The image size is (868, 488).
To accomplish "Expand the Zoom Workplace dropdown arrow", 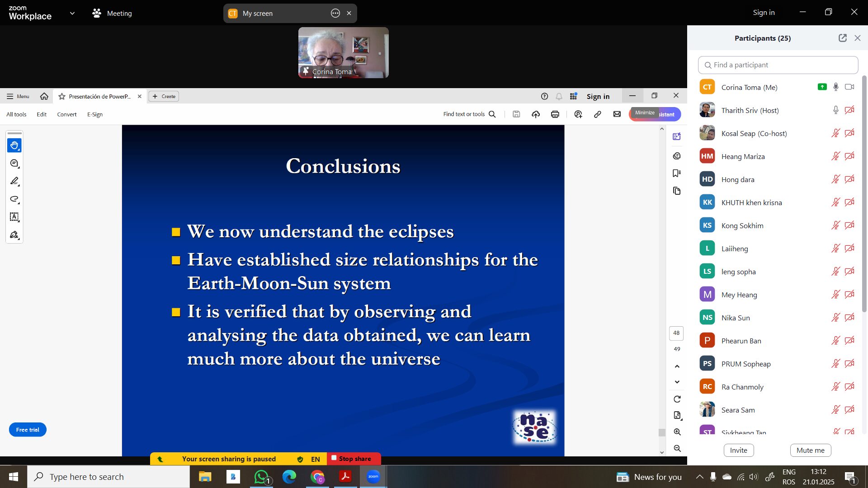I will click(72, 13).
